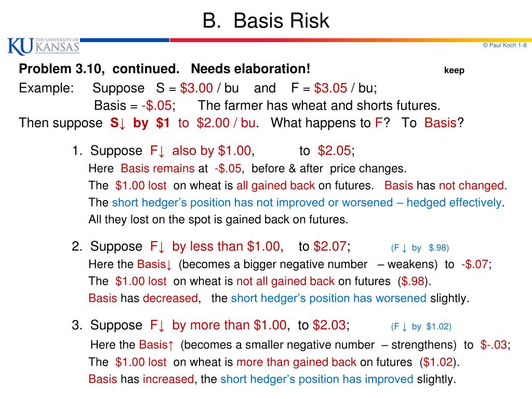This screenshot has height=399, width=532.
Task: Click the blue (F by $1.02) note
Action: click(421, 327)
